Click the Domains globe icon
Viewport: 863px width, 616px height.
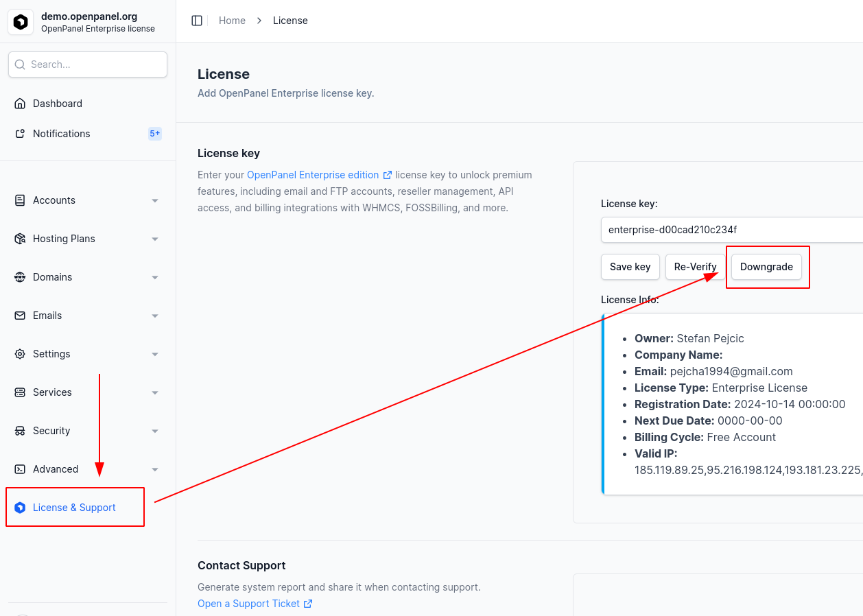coord(20,277)
